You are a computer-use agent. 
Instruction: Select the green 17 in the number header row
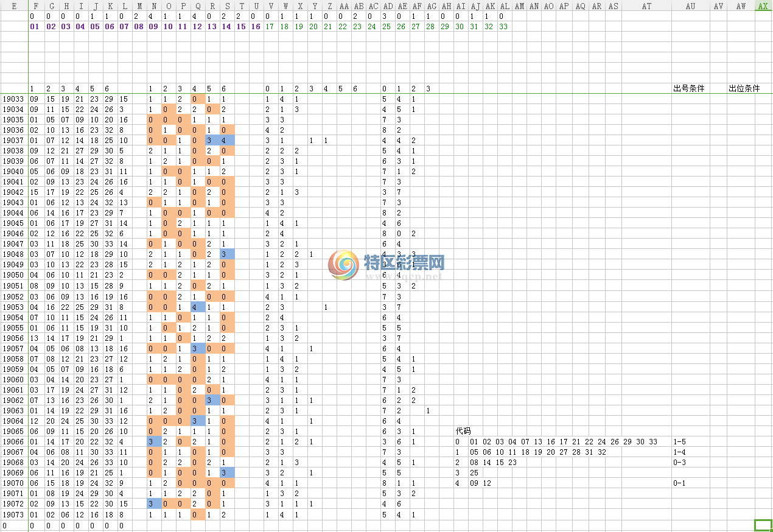coord(269,27)
